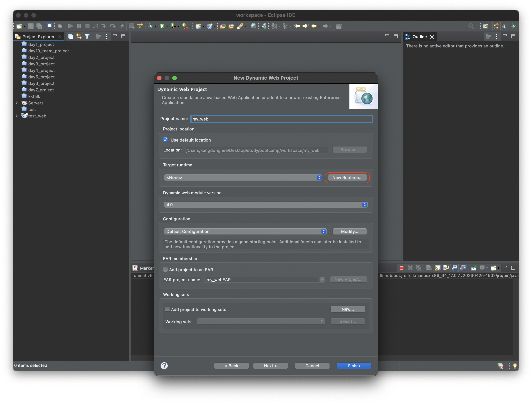Click the Modify... configuration button

349,231
